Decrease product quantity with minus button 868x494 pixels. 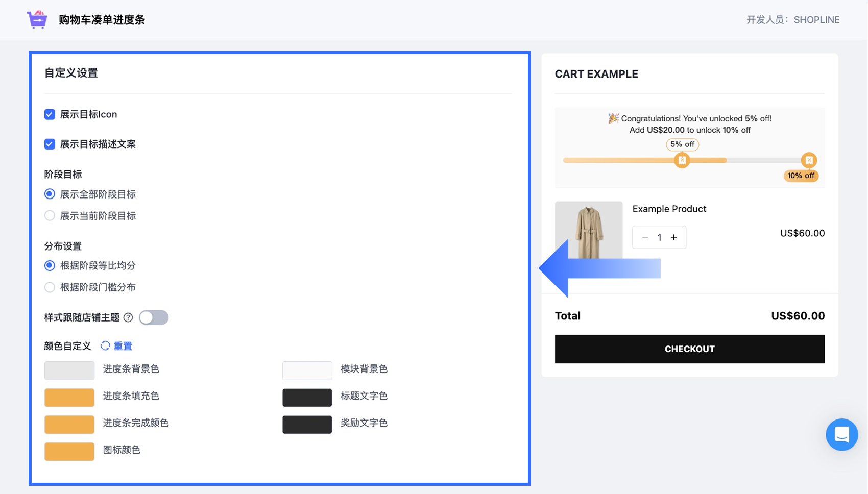click(645, 237)
